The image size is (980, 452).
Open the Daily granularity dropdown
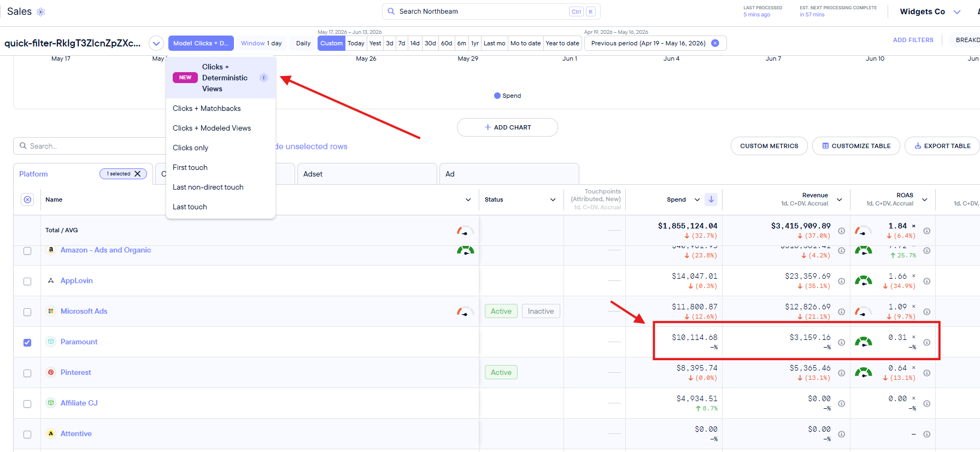(x=303, y=43)
